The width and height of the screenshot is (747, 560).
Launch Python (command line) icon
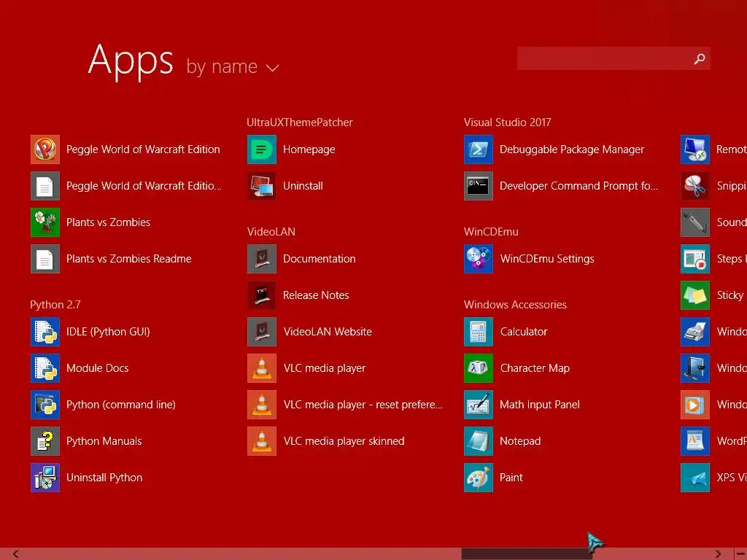[44, 405]
